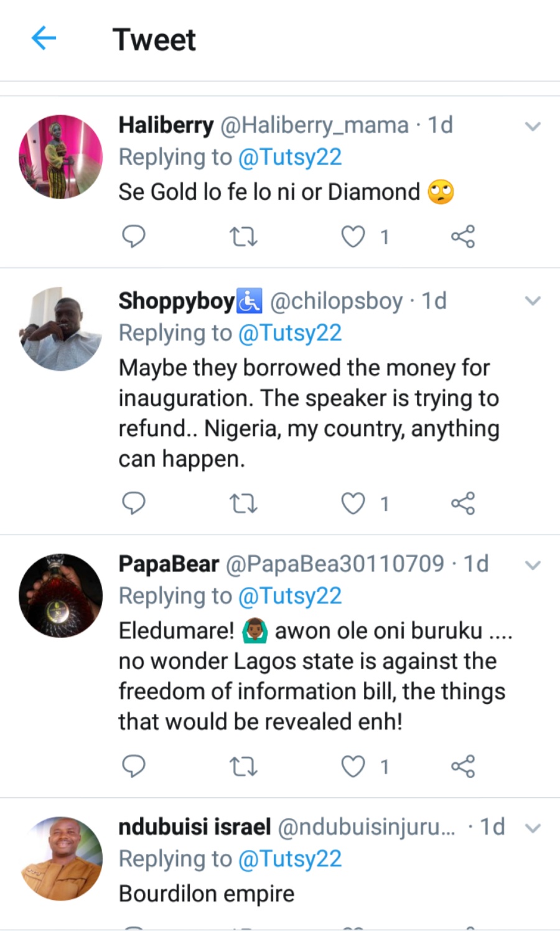Screen dimensions: 560x931
Task: Like PapaBear's tweet
Action: [x=353, y=767]
